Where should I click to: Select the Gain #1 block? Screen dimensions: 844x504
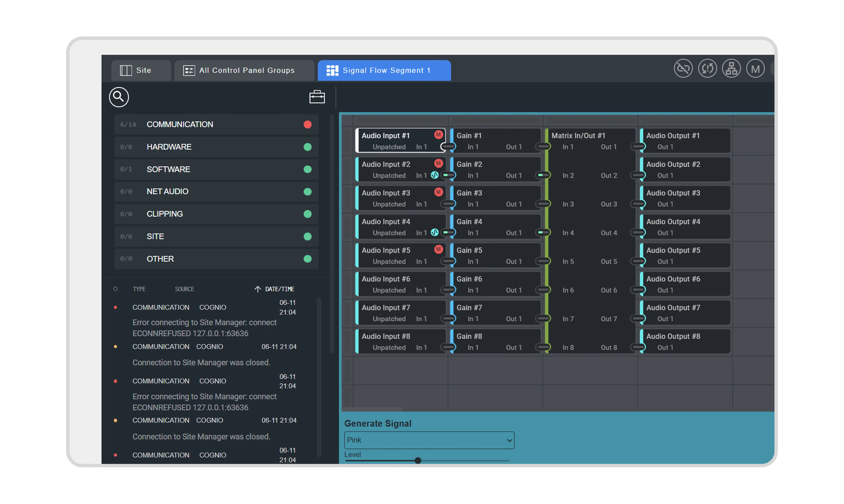point(495,141)
